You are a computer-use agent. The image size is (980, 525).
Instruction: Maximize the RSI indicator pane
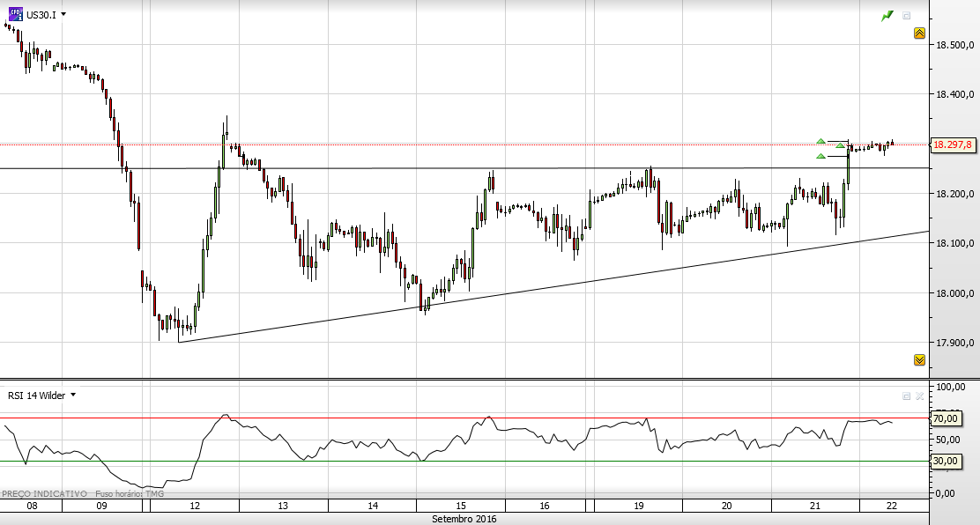[906, 396]
